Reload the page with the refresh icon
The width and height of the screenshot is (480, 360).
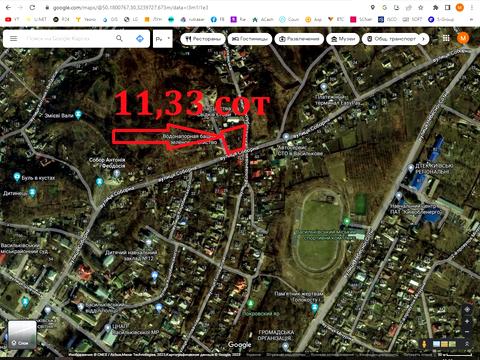click(32, 7)
